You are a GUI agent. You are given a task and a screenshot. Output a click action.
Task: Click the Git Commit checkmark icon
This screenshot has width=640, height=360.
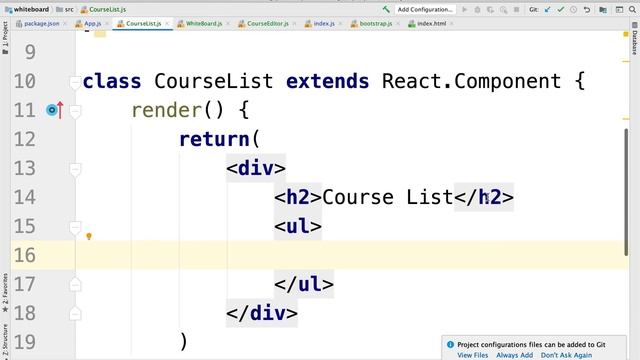coord(560,9)
